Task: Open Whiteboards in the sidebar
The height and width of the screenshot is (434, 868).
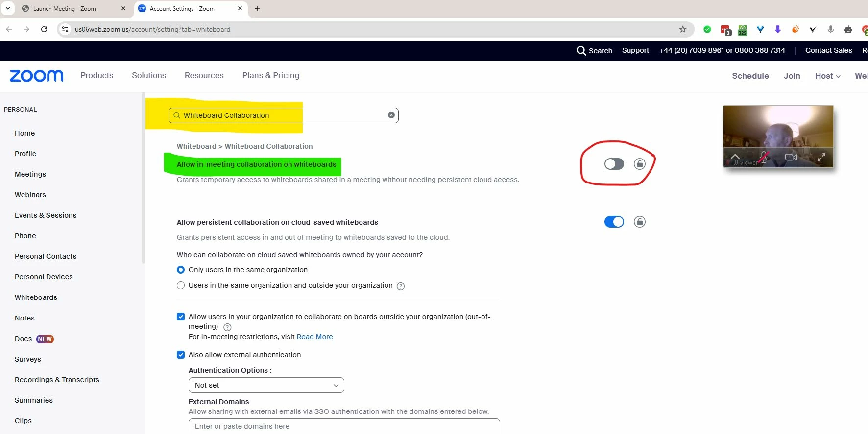Action: point(36,297)
